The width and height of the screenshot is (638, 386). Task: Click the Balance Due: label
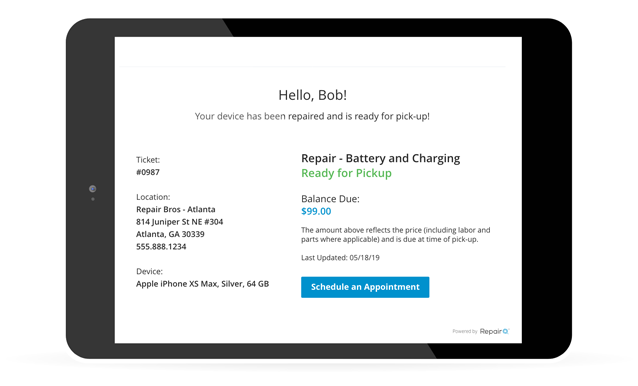pyautogui.click(x=330, y=199)
